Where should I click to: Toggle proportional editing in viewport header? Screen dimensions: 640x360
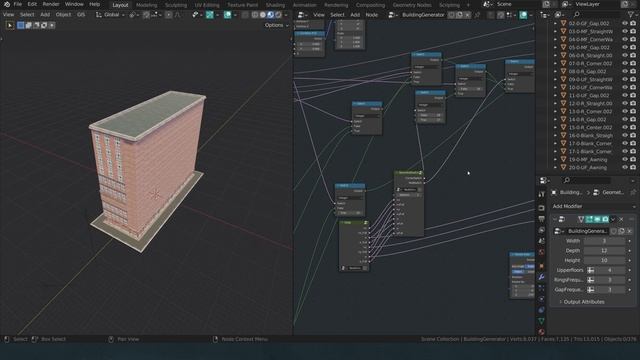tap(169, 15)
